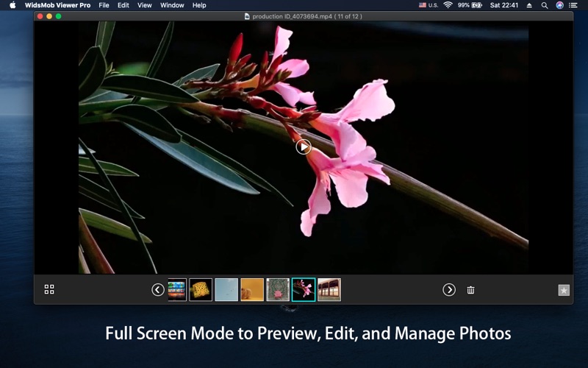The height and width of the screenshot is (368, 588).
Task: Open the thumbnail grid view
Action: [x=49, y=290]
